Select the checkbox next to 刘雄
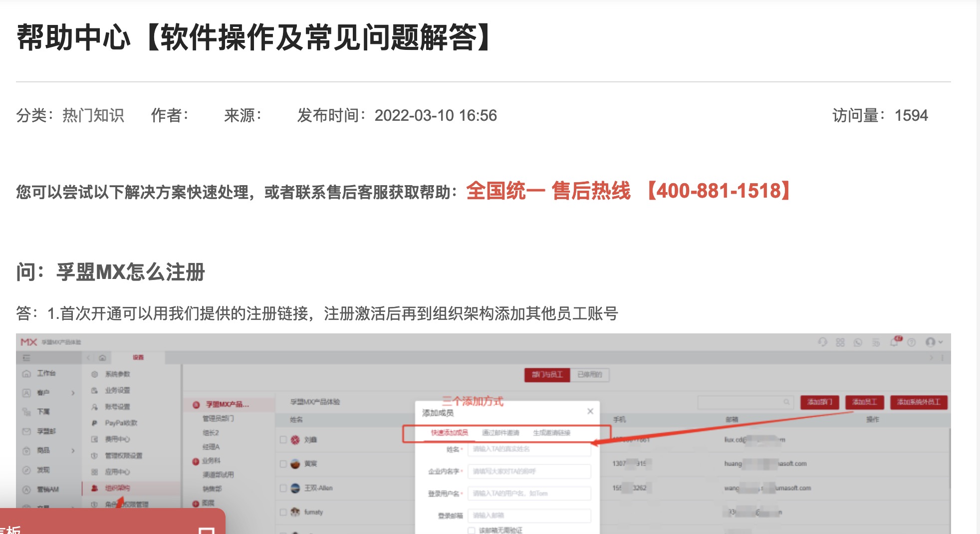 282,440
